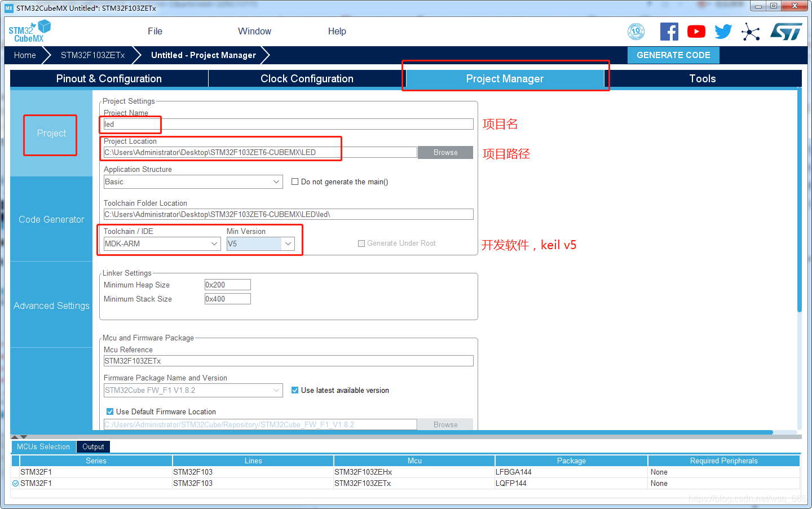Image resolution: width=812 pixels, height=509 pixels.
Task: Open Advanced Settings side section
Action: pos(51,306)
